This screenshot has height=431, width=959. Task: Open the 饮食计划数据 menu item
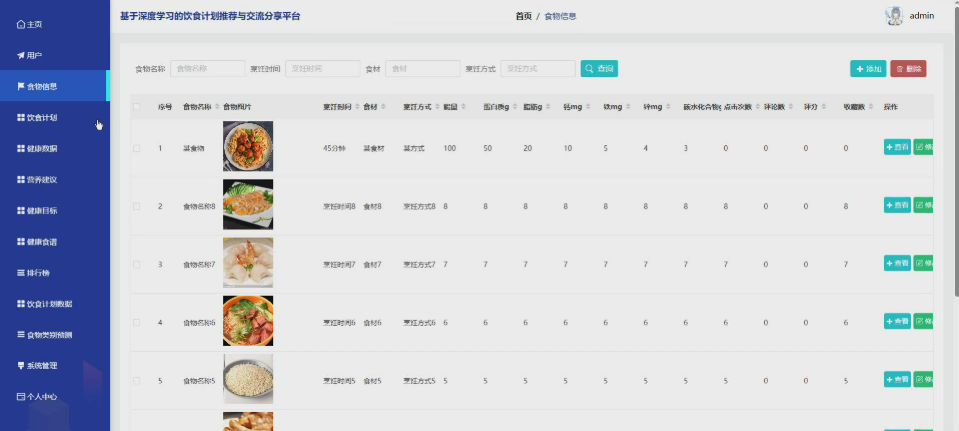[55, 304]
